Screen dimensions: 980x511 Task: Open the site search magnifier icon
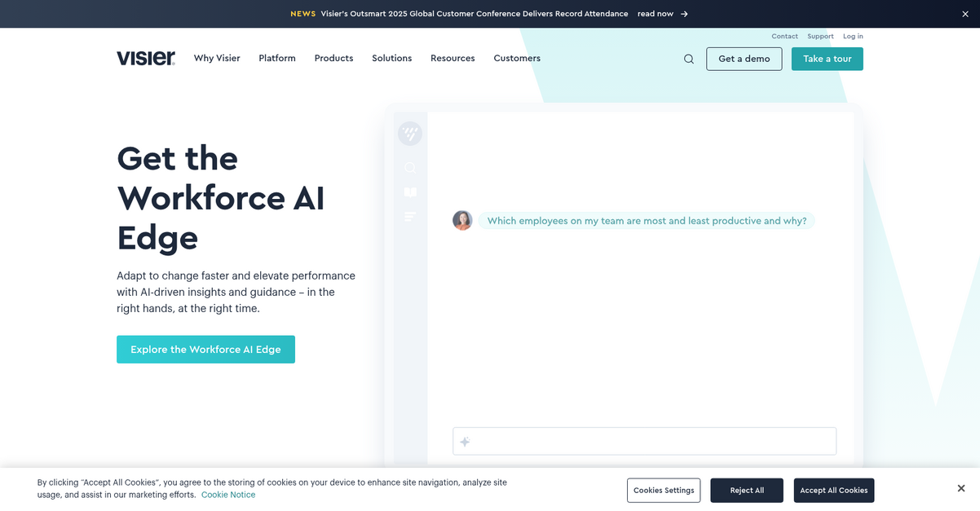pyautogui.click(x=689, y=59)
